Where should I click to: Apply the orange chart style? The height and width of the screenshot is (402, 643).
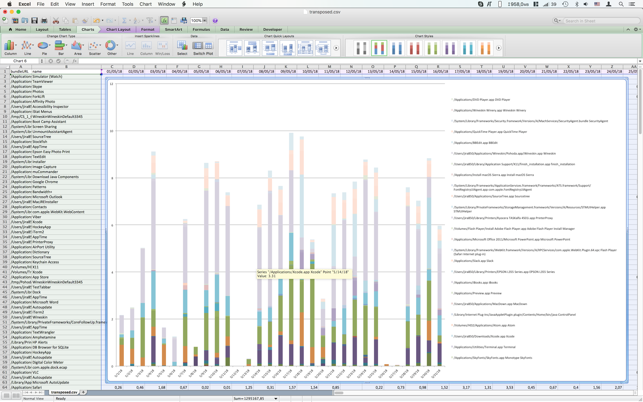coord(486,48)
